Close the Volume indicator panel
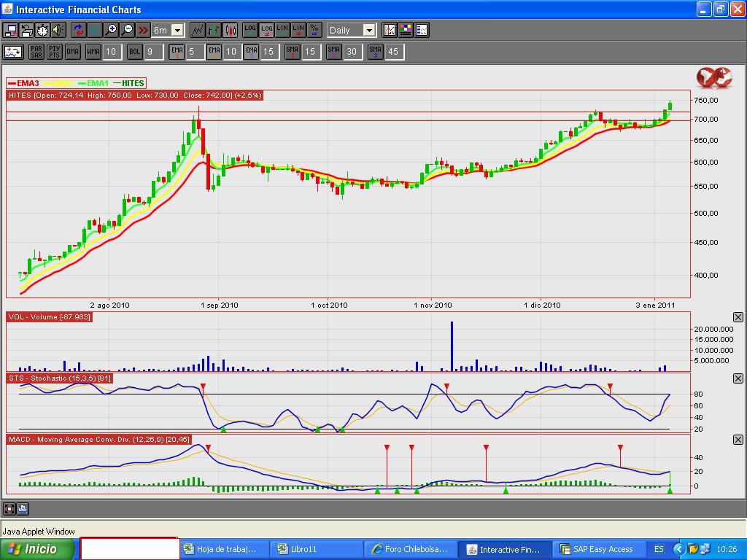The height and width of the screenshot is (560, 747). [x=738, y=317]
